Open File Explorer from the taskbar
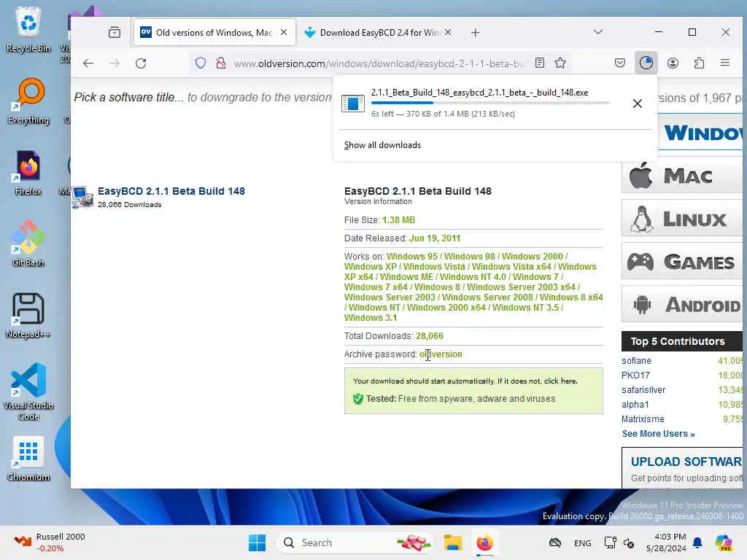The height and width of the screenshot is (560, 747). coord(452,542)
